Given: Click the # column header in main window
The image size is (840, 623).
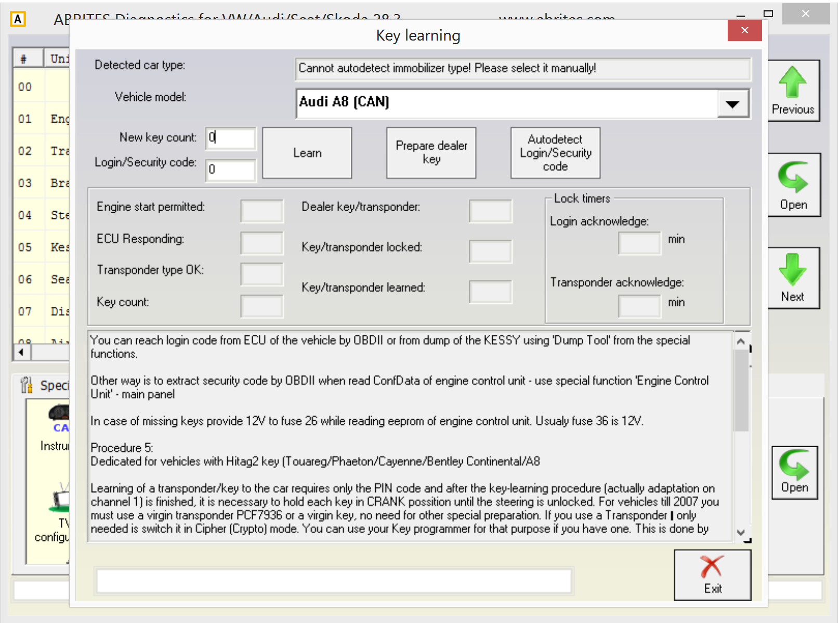Looking at the screenshot, I should click(28, 58).
